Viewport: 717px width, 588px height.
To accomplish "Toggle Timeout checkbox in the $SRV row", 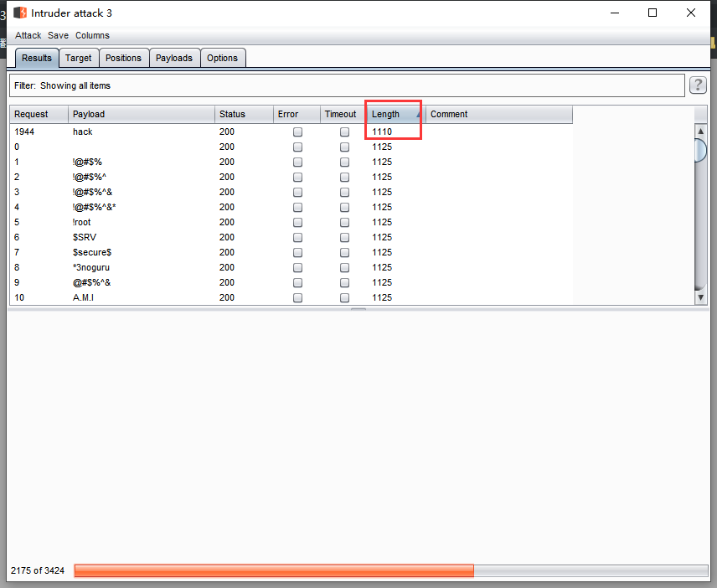I will 344,237.
